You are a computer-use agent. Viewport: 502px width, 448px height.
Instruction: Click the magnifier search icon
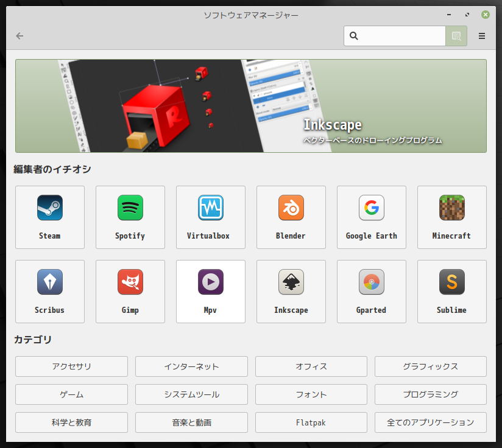click(353, 36)
